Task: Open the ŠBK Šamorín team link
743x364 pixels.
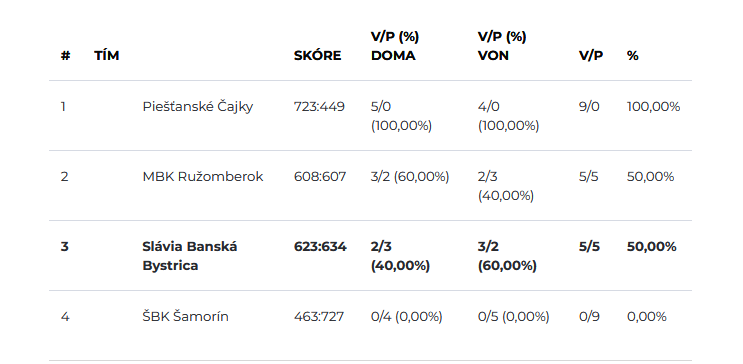Action: (185, 316)
